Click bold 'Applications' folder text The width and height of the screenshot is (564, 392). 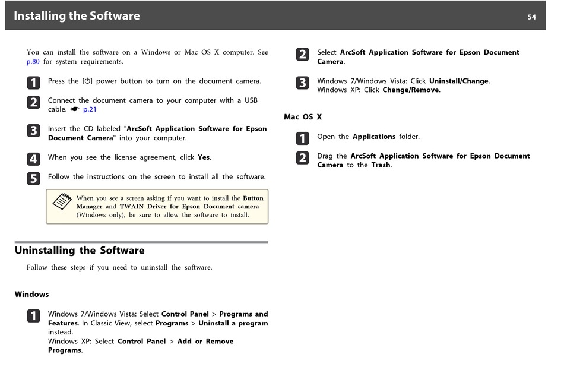point(373,137)
